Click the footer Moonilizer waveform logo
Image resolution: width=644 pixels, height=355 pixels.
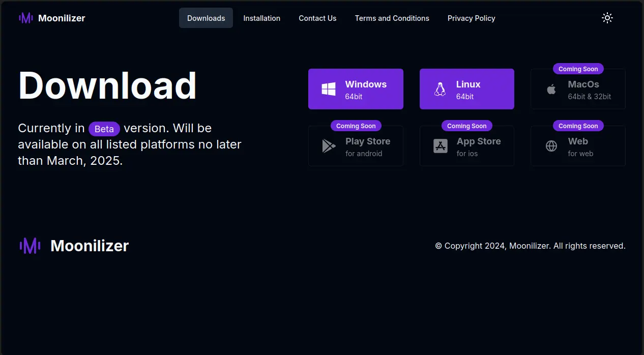pos(30,246)
